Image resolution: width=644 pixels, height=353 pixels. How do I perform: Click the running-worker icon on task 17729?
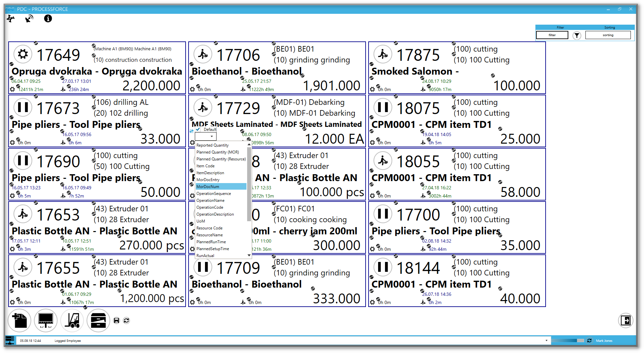click(203, 107)
